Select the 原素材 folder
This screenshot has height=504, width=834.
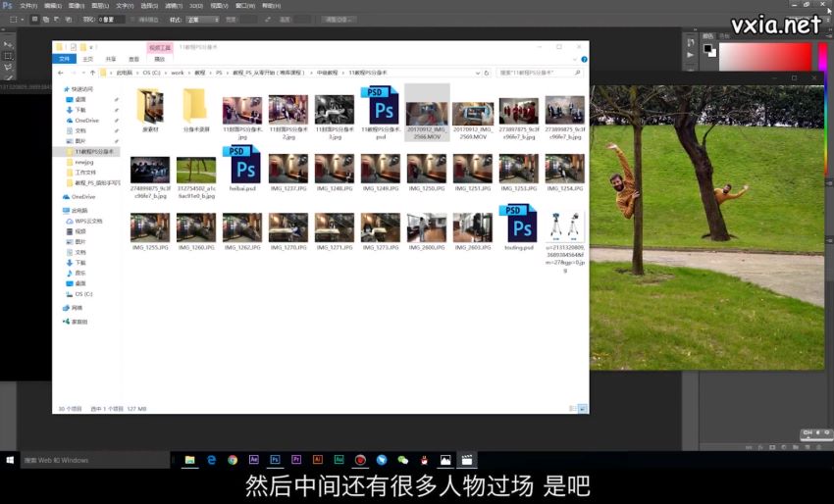coord(150,111)
